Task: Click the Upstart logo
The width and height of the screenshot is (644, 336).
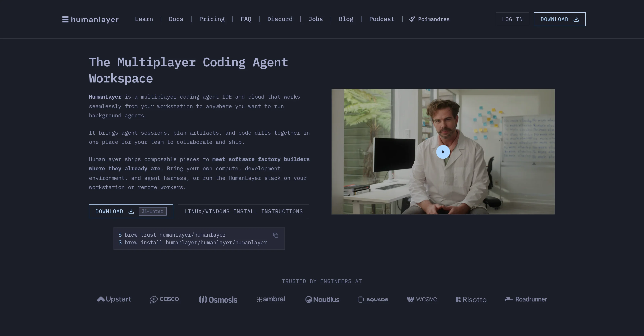Action: pyautogui.click(x=114, y=299)
